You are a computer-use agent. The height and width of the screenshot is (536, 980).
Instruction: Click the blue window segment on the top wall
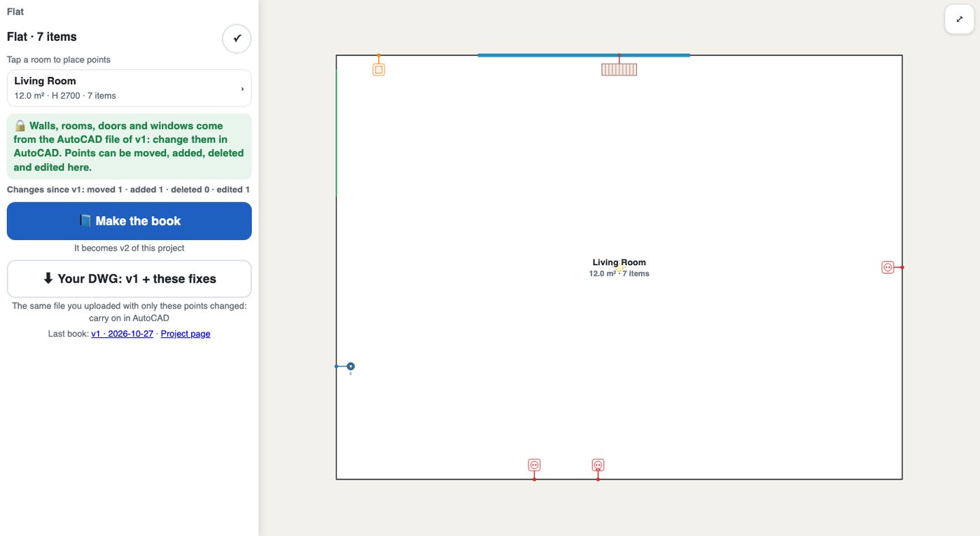(584, 55)
